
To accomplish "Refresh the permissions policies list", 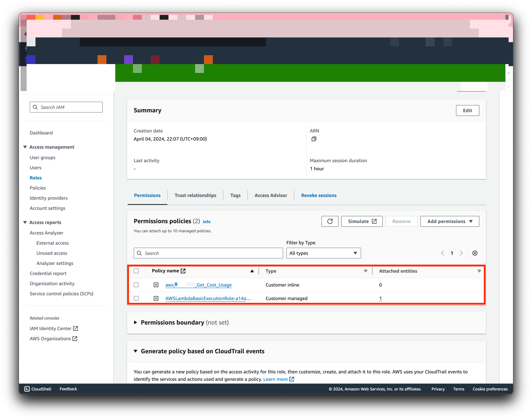I will point(330,221).
